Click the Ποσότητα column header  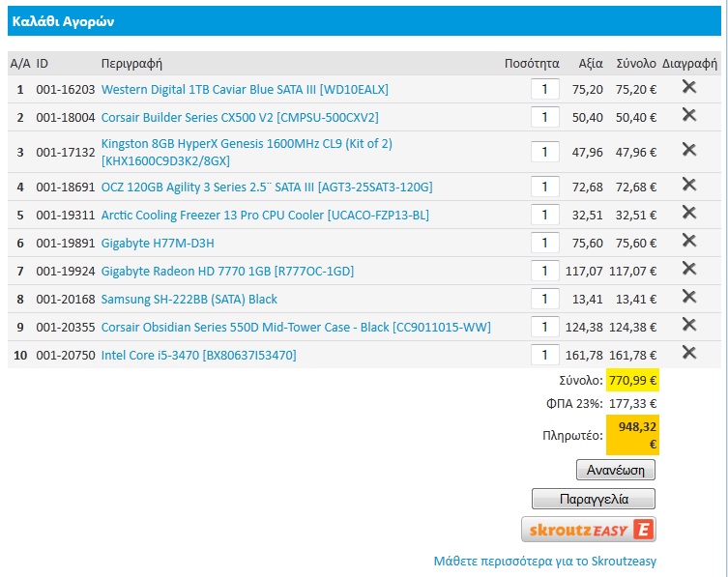532,63
